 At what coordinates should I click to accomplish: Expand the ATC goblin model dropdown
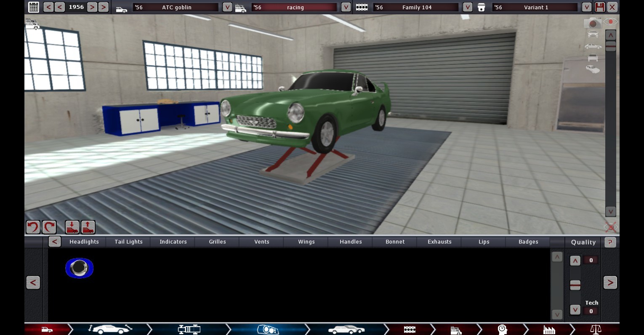click(227, 7)
